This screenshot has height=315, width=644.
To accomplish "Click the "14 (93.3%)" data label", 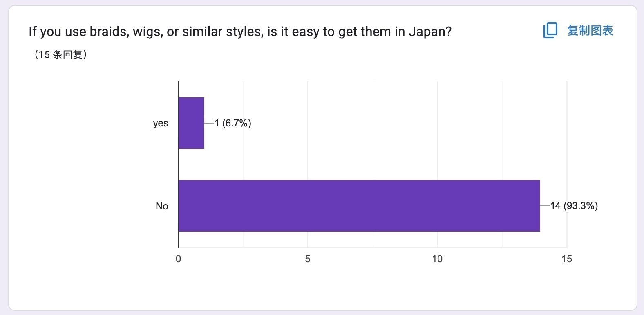I will pyautogui.click(x=574, y=206).
